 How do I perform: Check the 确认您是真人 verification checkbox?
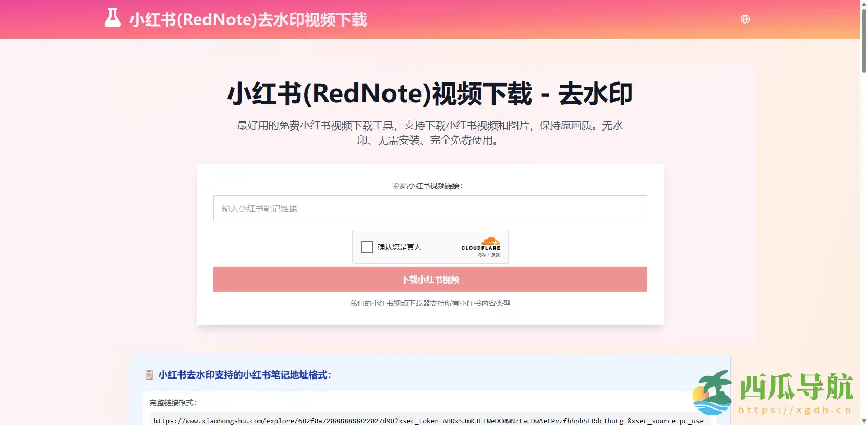(367, 247)
